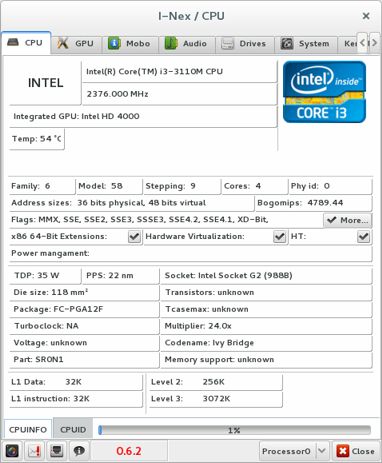
Task: Click the CPU usage progress bar
Action: tap(234, 430)
